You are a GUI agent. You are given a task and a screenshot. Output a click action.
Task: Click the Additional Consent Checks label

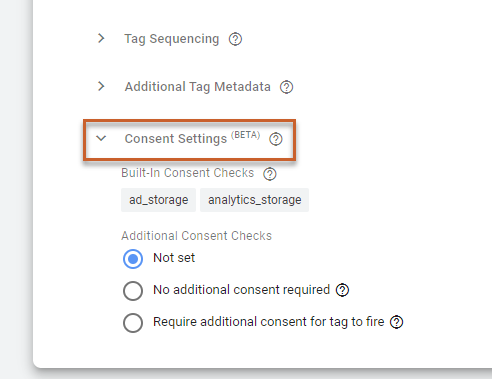click(197, 236)
